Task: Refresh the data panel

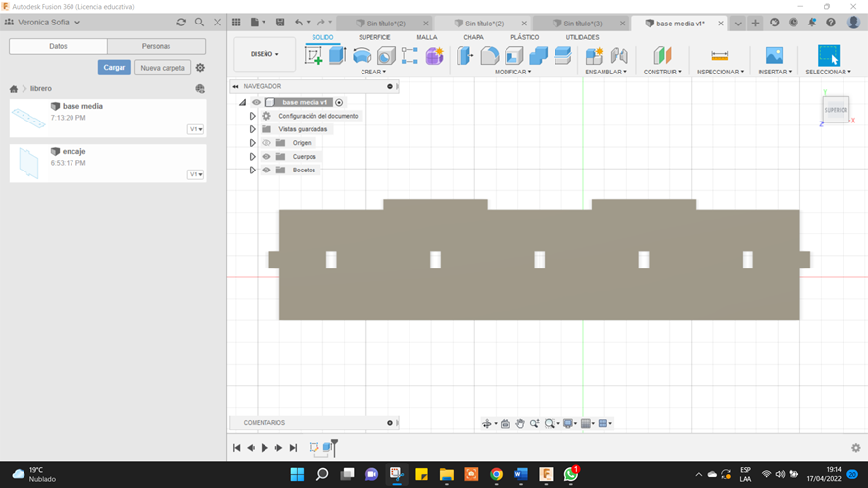Action: coord(181,23)
